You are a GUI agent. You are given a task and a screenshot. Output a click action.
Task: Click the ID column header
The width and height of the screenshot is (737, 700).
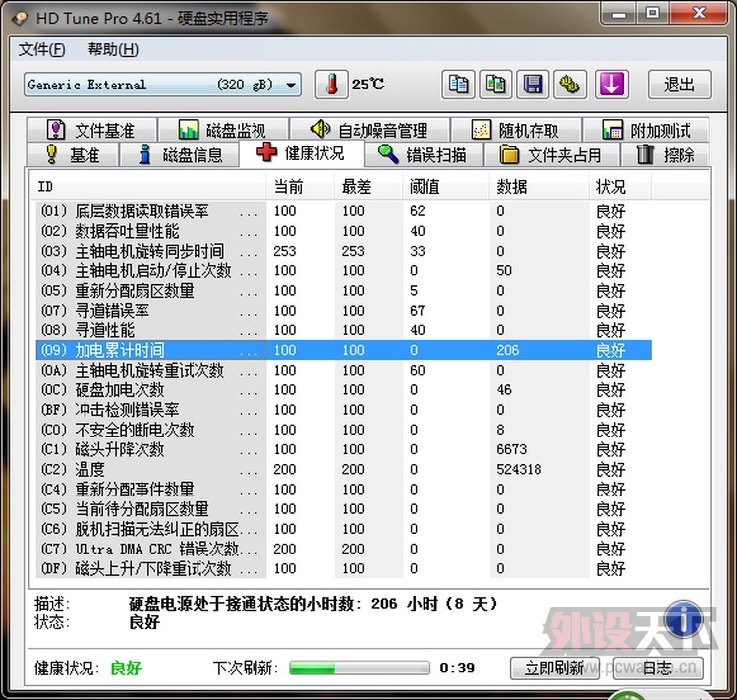(148, 187)
